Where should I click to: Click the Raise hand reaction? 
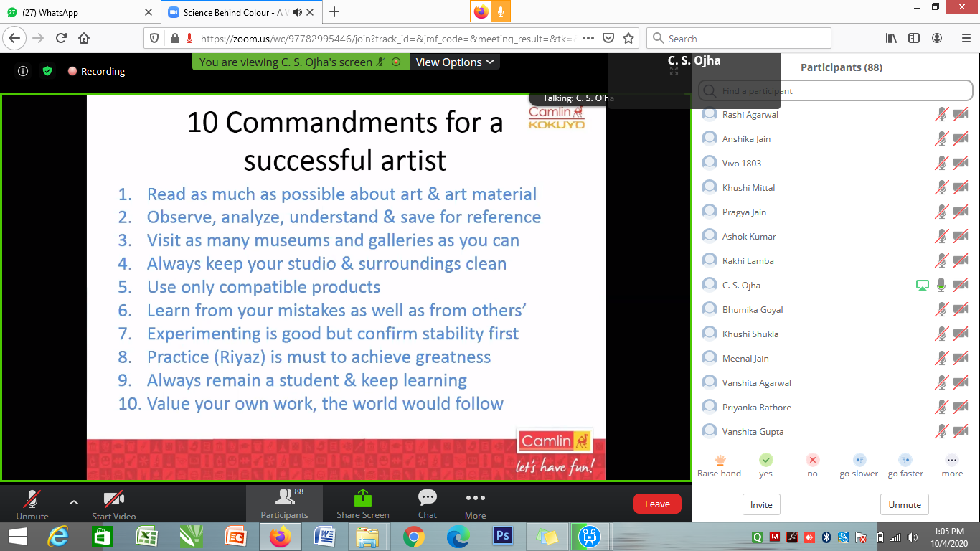point(720,461)
